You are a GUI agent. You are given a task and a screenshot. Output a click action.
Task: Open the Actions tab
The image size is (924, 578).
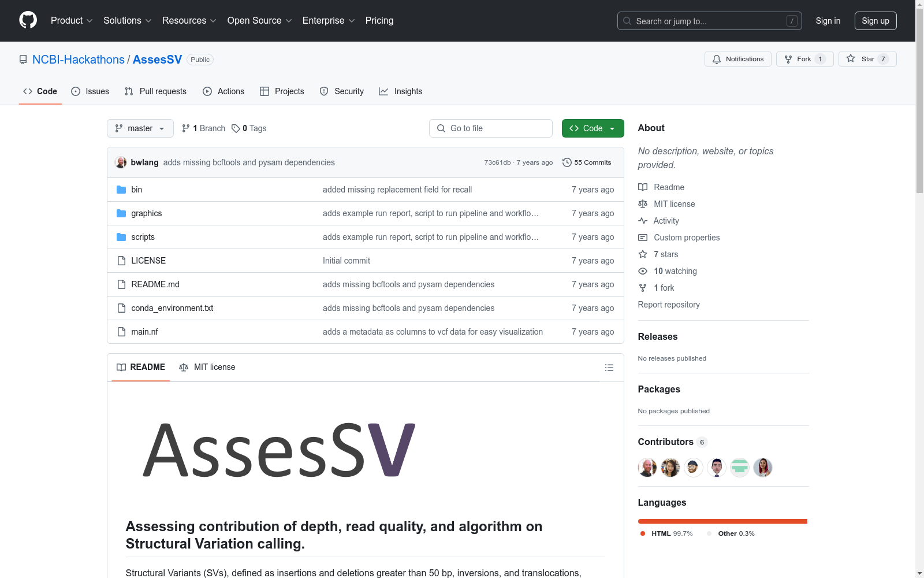click(223, 91)
